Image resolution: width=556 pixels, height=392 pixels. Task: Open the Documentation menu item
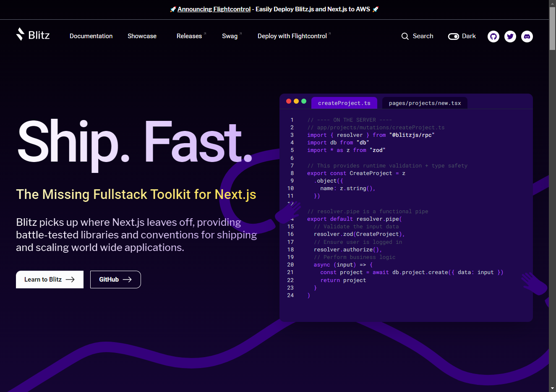[91, 36]
